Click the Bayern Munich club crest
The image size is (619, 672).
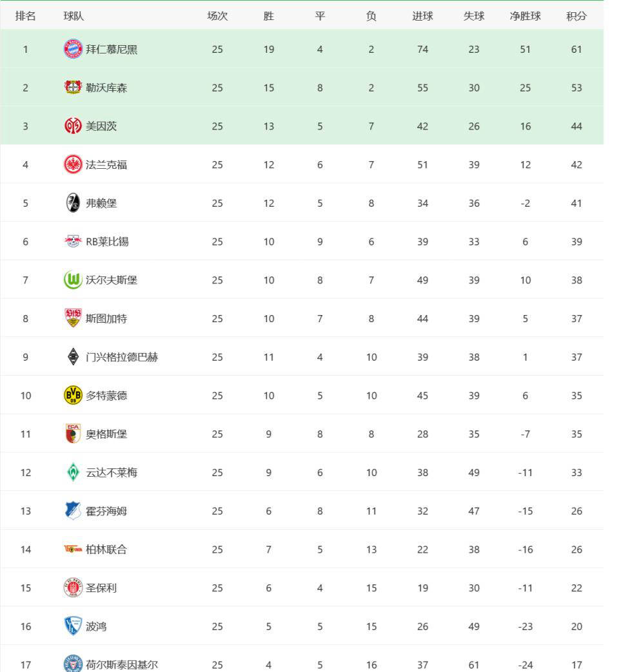click(73, 49)
